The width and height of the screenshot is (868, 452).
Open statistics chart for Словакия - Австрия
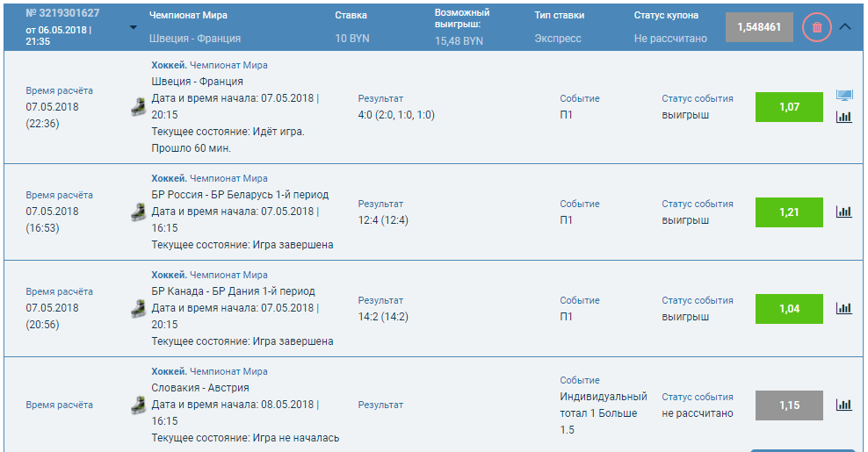(x=844, y=405)
